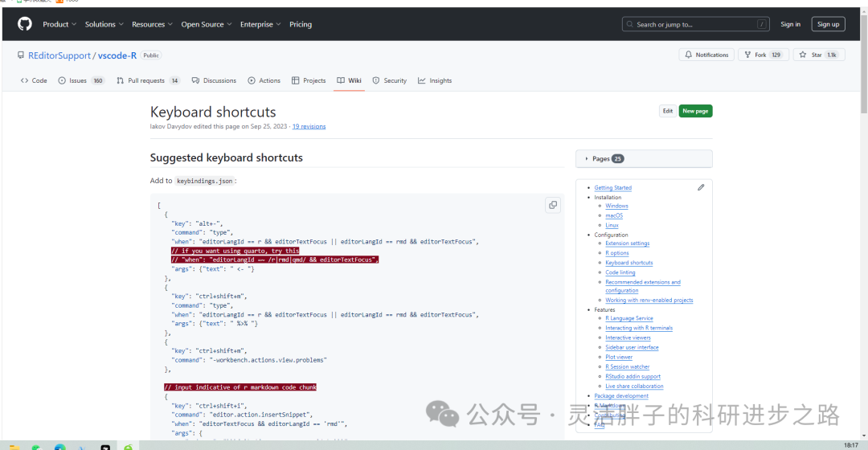Switch to the Issues tab
This screenshot has height=450, width=868.
tap(81, 81)
